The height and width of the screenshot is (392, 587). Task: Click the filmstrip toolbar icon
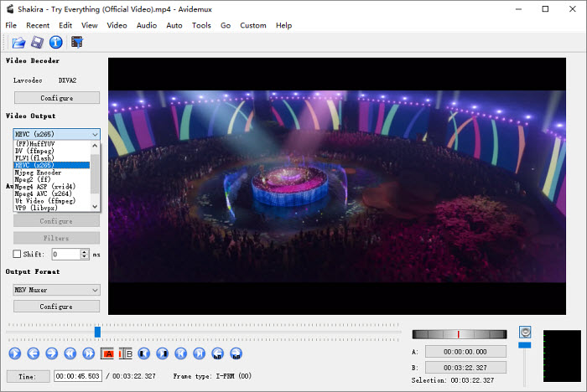pyautogui.click(x=77, y=42)
